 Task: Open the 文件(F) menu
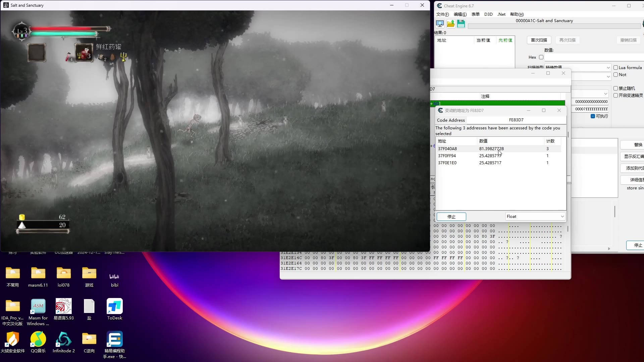pyautogui.click(x=442, y=14)
